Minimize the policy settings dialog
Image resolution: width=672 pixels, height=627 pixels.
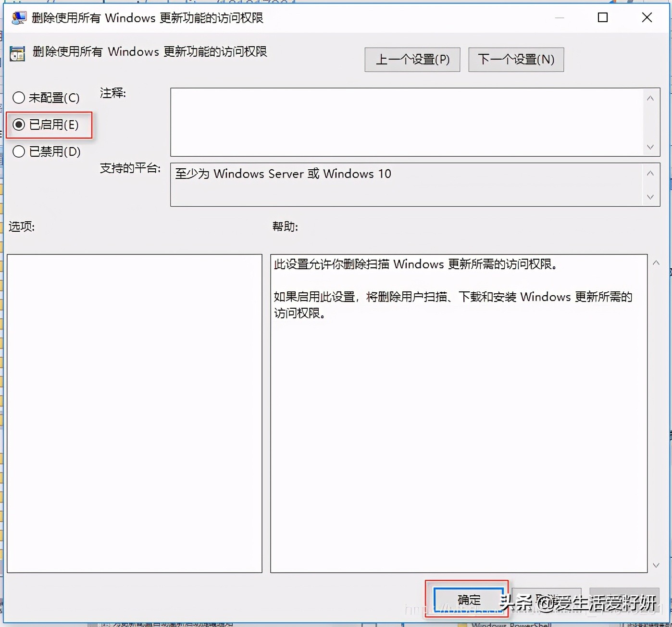560,18
